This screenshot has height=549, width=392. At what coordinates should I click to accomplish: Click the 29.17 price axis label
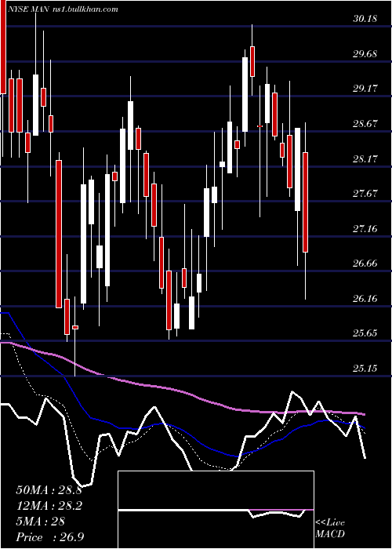click(365, 89)
